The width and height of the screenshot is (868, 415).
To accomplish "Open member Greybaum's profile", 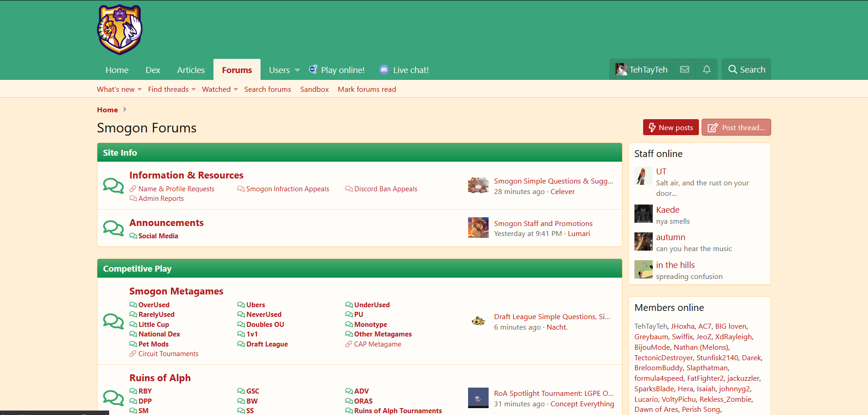I will click(x=651, y=337).
